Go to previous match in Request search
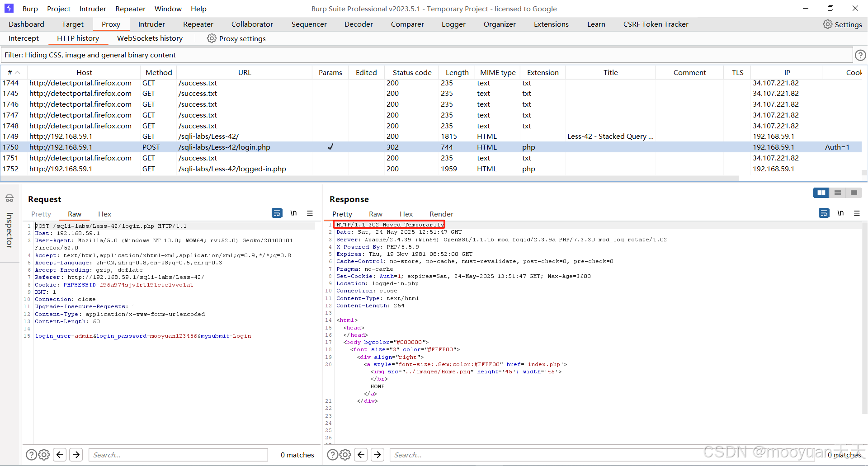The height and width of the screenshot is (466, 868). point(60,455)
